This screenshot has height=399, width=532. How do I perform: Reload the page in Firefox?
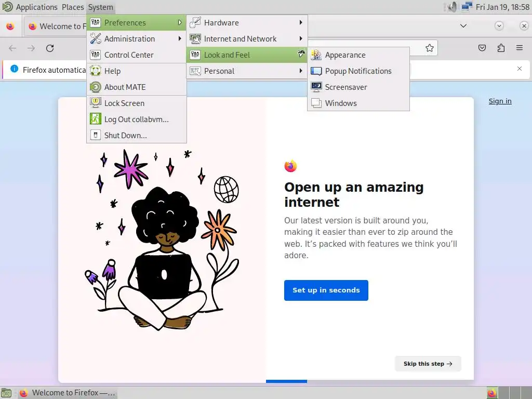point(50,48)
